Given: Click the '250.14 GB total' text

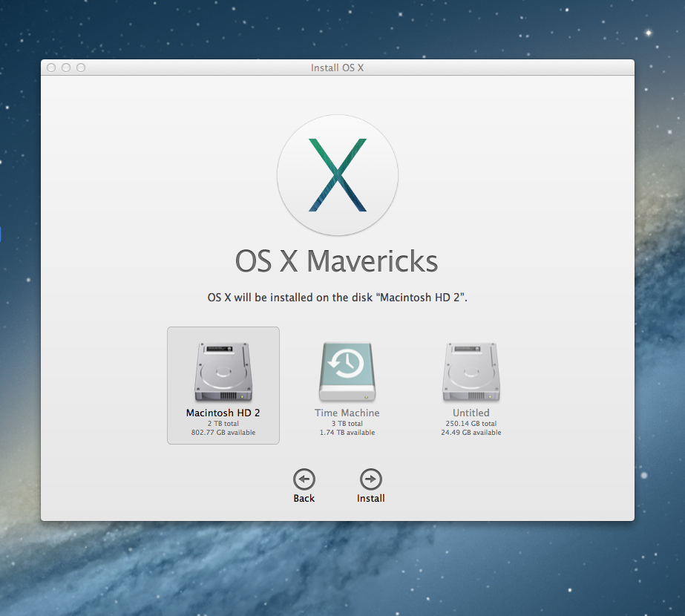Looking at the screenshot, I should coord(471,423).
